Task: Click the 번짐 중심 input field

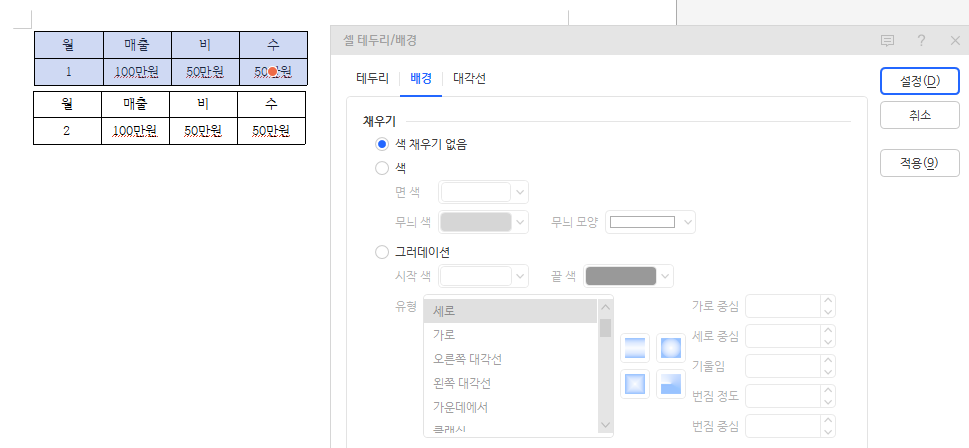Action: (x=783, y=426)
